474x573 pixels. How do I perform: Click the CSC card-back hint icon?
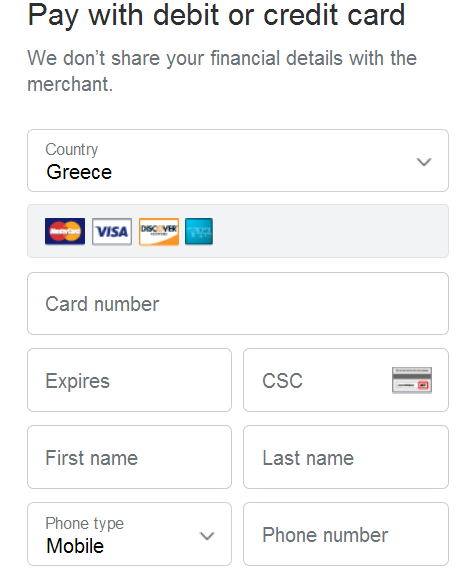(x=412, y=380)
